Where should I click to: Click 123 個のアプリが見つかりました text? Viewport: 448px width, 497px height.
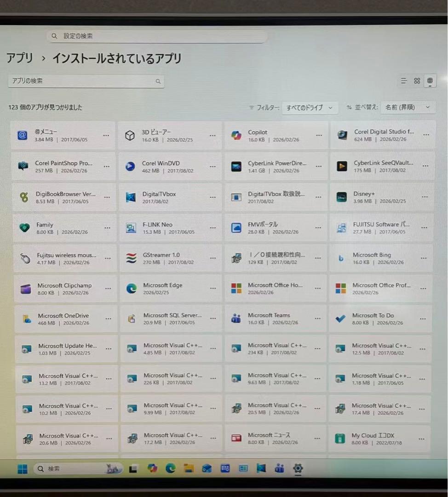[46, 107]
